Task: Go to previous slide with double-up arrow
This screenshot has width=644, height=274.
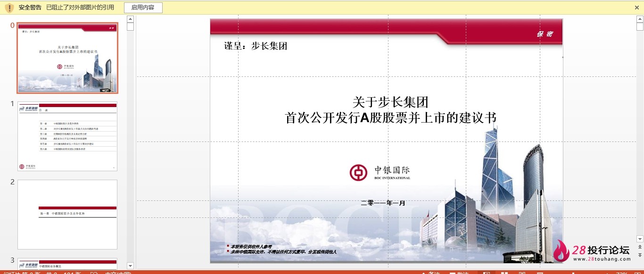Action: coord(640,247)
